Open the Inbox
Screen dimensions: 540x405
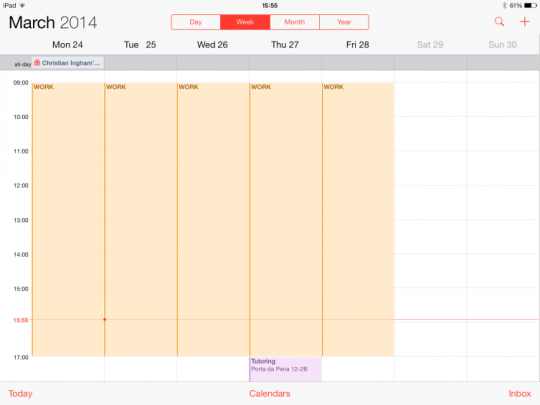(520, 394)
